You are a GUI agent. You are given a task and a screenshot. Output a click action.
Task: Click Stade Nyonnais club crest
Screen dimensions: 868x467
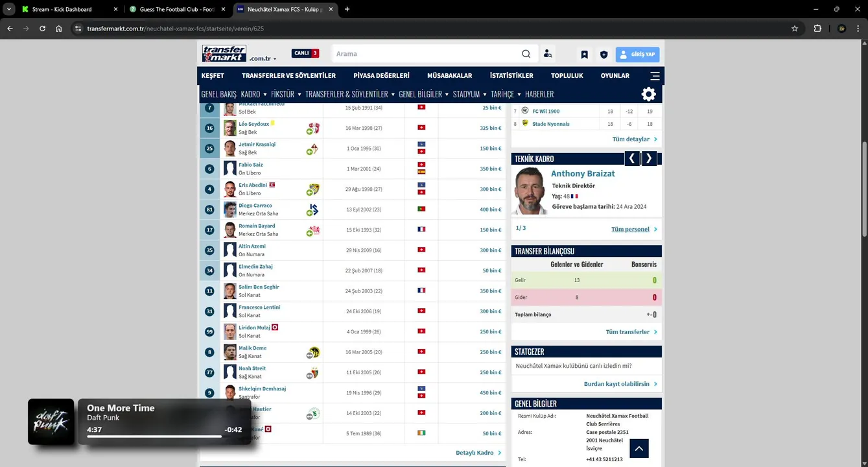click(525, 123)
